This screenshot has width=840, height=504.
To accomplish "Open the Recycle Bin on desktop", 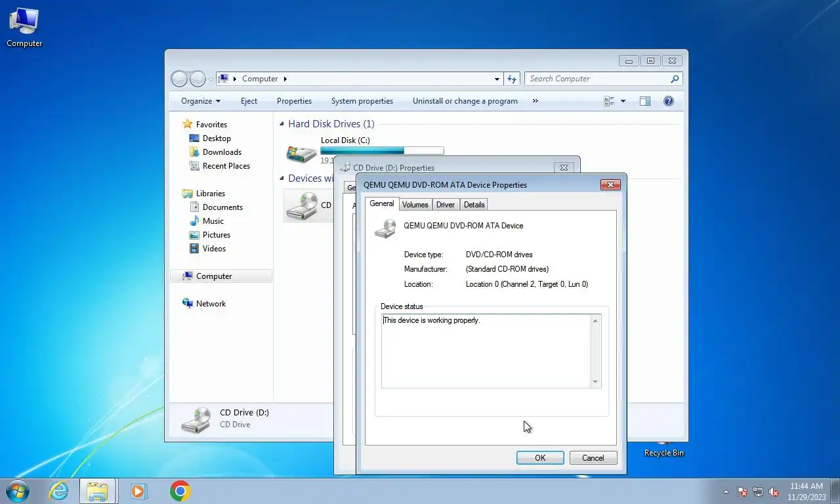I will (663, 452).
